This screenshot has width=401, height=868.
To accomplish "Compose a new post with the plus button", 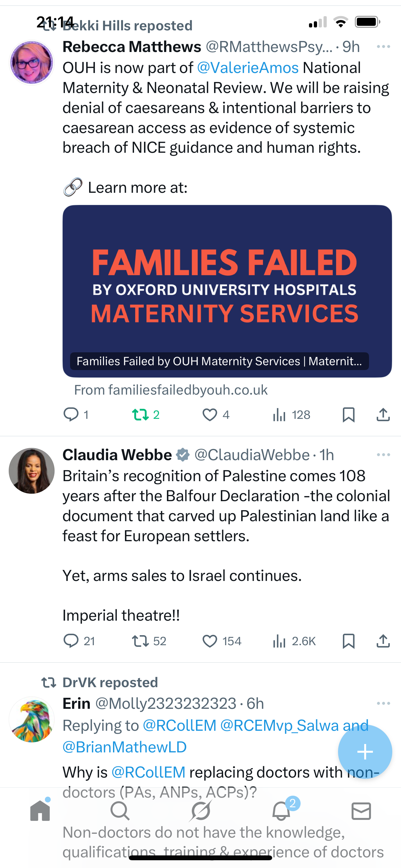I will click(x=365, y=752).
